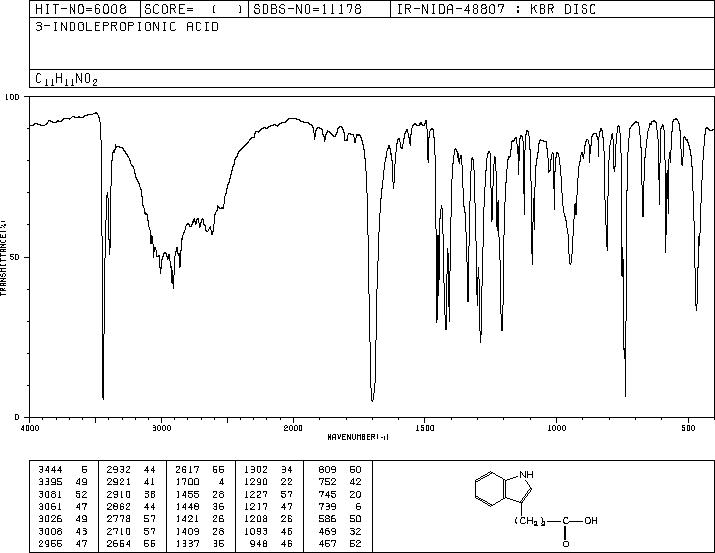Click the 3000 tick on wavenumber axis
Image resolution: width=715 pixels, height=553 pixels.
pyautogui.click(x=161, y=428)
